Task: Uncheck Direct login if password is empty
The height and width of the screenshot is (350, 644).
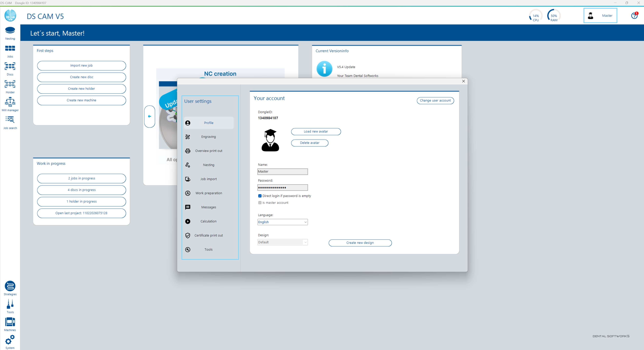Action: [260, 196]
